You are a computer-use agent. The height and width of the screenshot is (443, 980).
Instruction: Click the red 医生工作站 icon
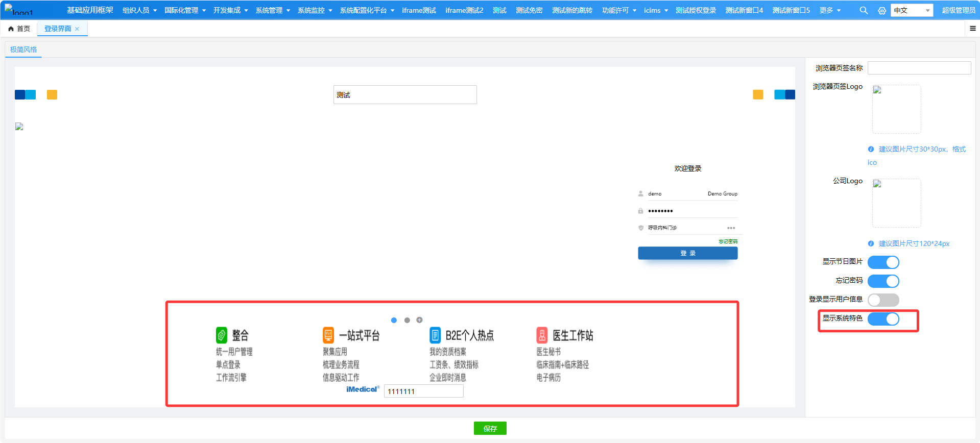click(542, 335)
